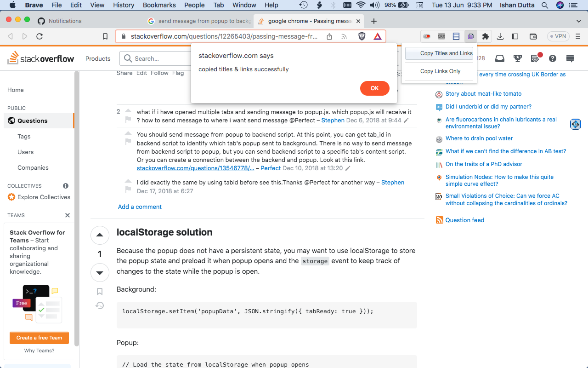Open 'Story about meat-like tomato' link
Image resolution: width=588 pixels, height=368 pixels.
click(x=483, y=93)
